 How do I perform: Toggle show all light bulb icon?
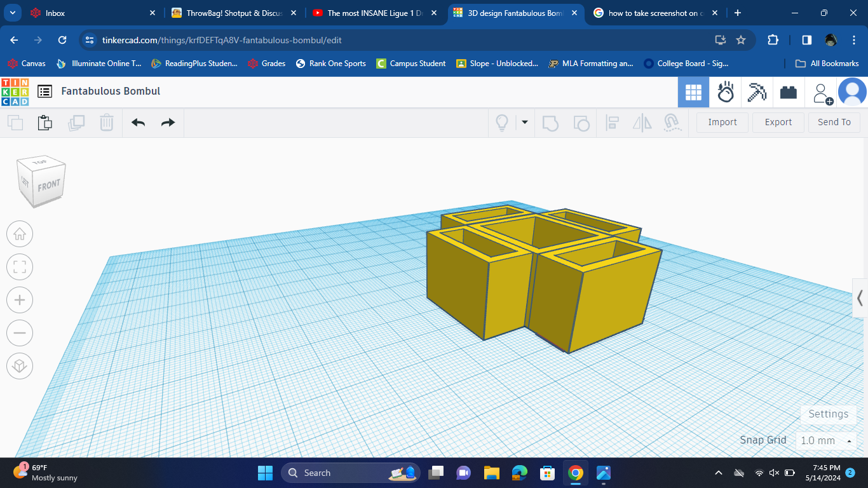[502, 123]
